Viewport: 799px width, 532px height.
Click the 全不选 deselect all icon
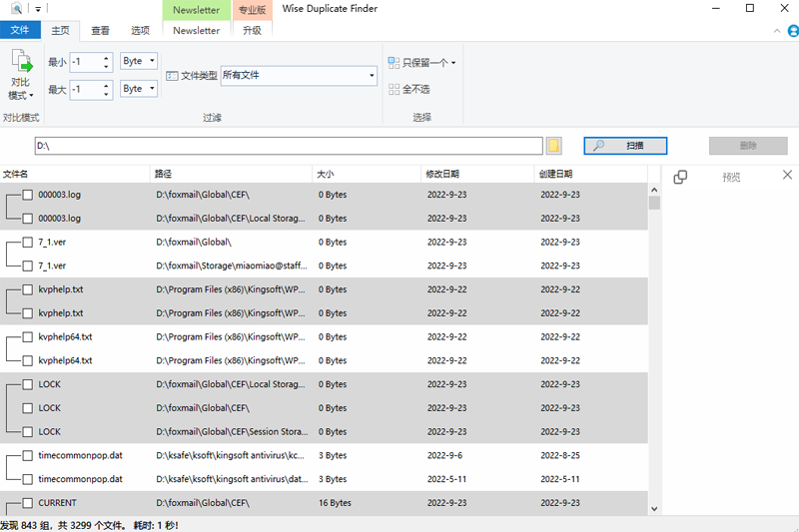(x=394, y=90)
